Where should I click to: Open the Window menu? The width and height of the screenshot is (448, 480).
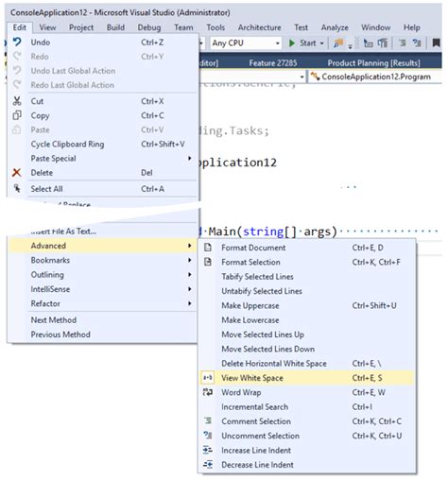(x=375, y=27)
